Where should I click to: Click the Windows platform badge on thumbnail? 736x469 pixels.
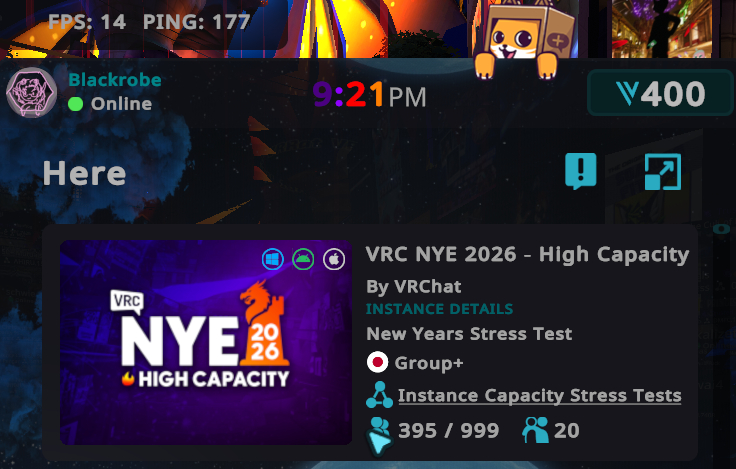click(273, 259)
